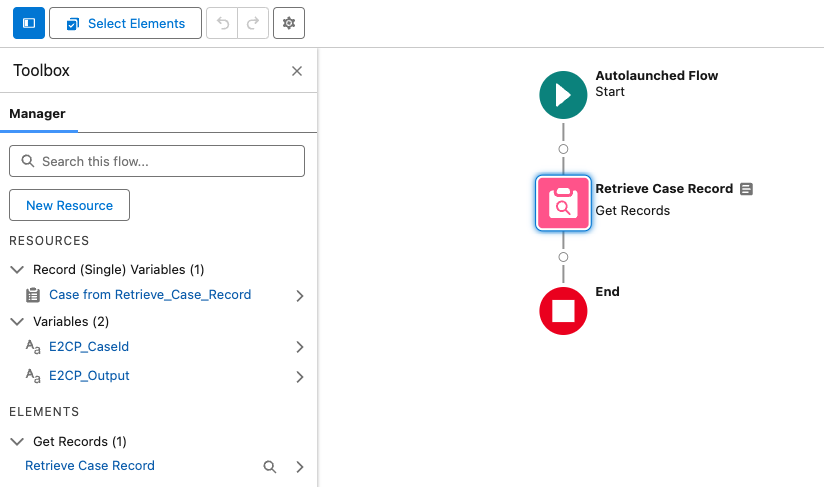Open Case from Retrieve_Case_Record resource
This screenshot has height=487, width=824.
(150, 295)
